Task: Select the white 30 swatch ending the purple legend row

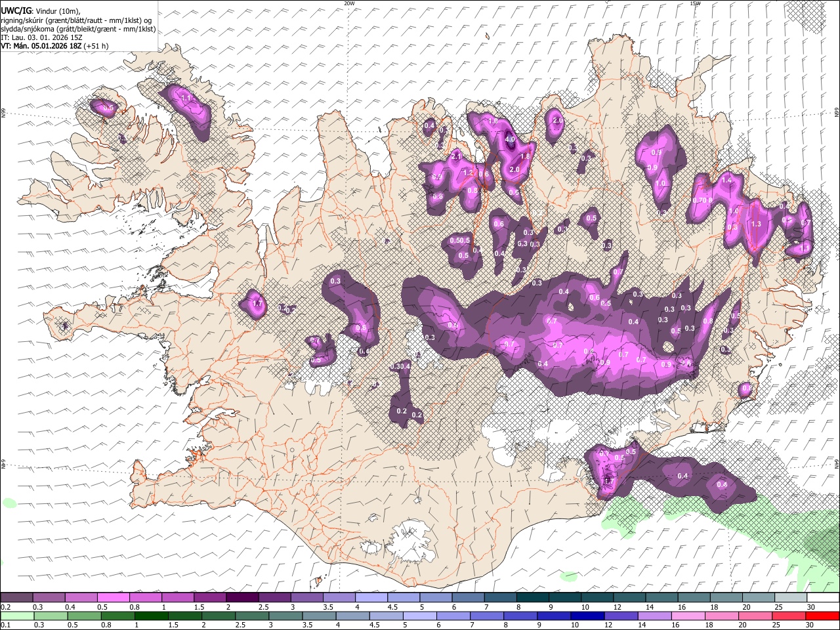Action: tap(823, 598)
